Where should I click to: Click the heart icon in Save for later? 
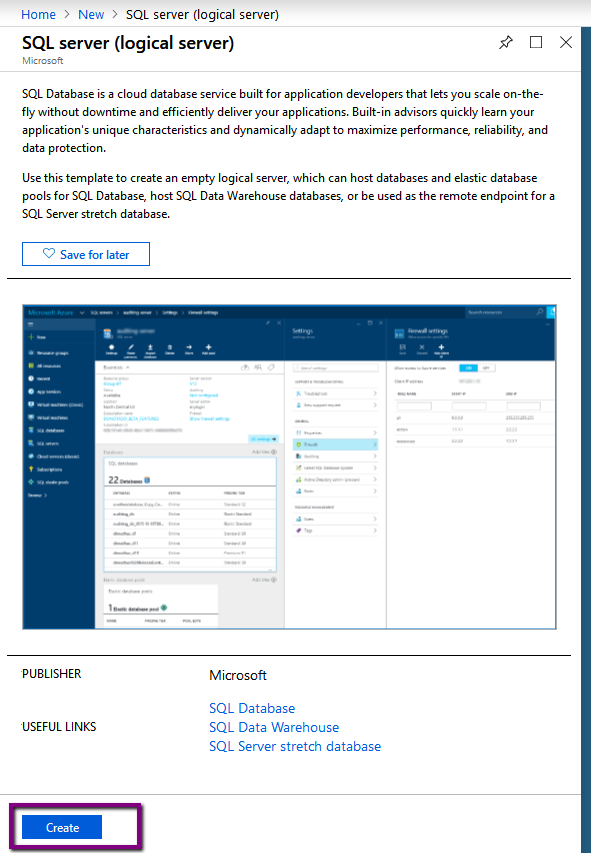click(x=49, y=254)
